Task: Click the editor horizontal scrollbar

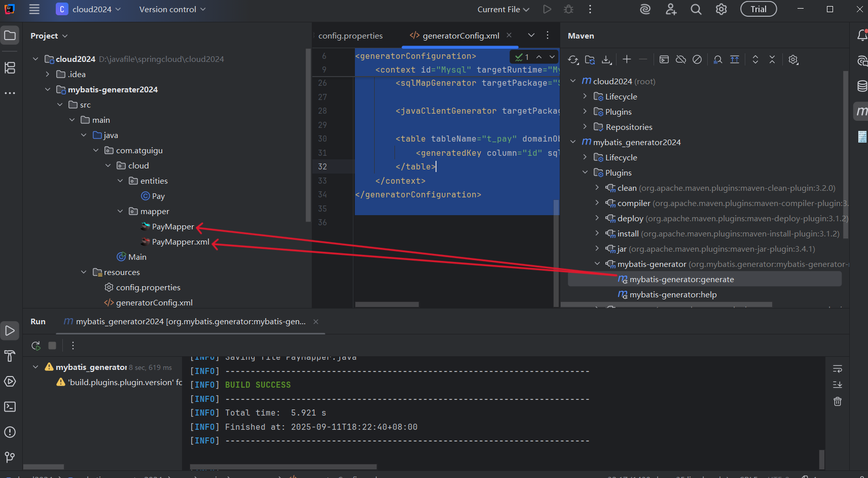Action: click(387, 304)
